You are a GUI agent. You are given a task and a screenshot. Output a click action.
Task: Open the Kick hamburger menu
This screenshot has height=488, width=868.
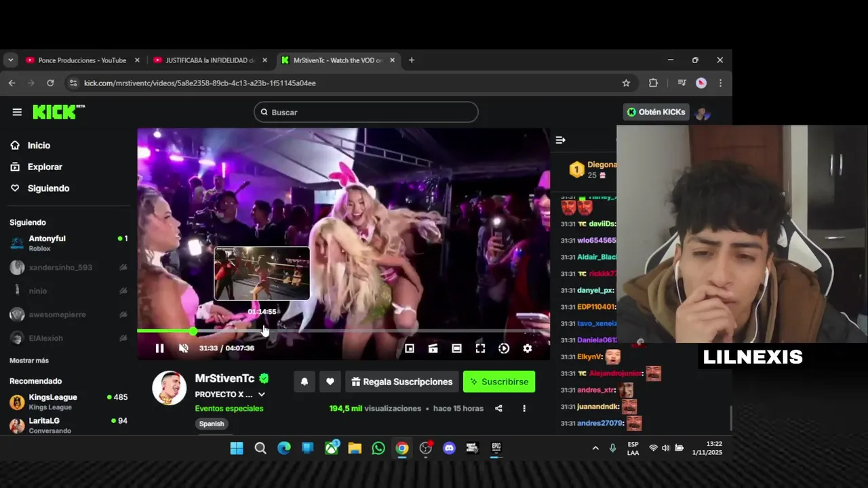[x=17, y=112]
